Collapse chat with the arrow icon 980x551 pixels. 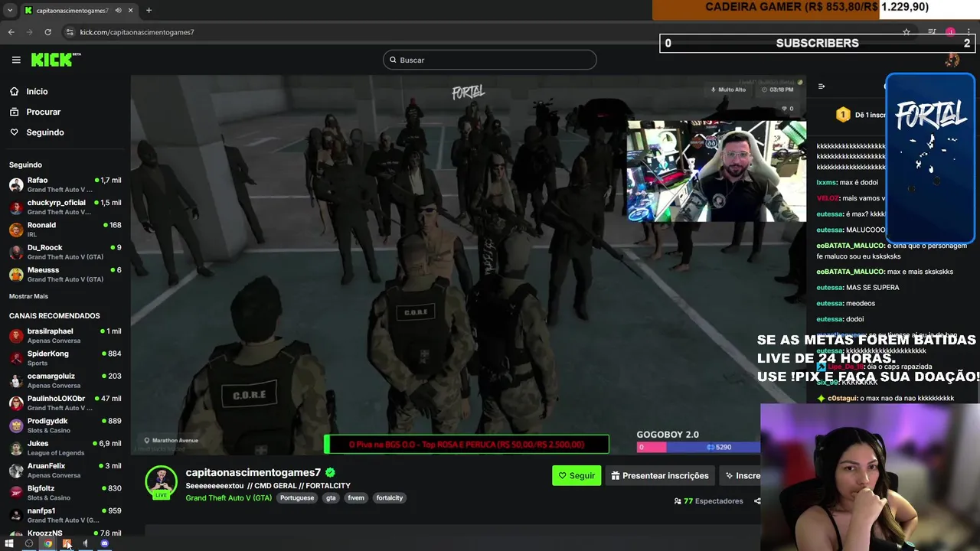(822, 86)
